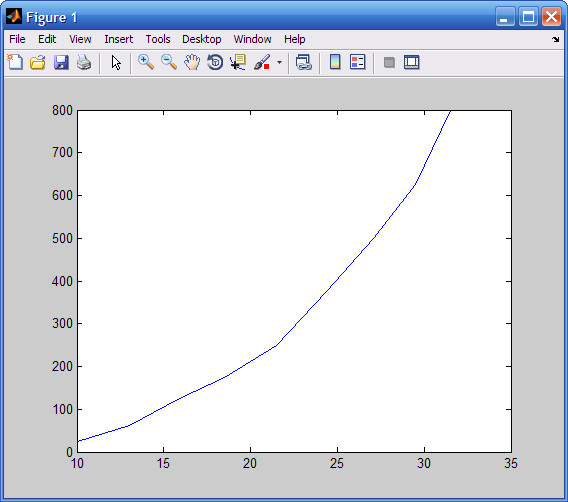Print the figure using the printer icon
The height and width of the screenshot is (502, 568).
84,62
